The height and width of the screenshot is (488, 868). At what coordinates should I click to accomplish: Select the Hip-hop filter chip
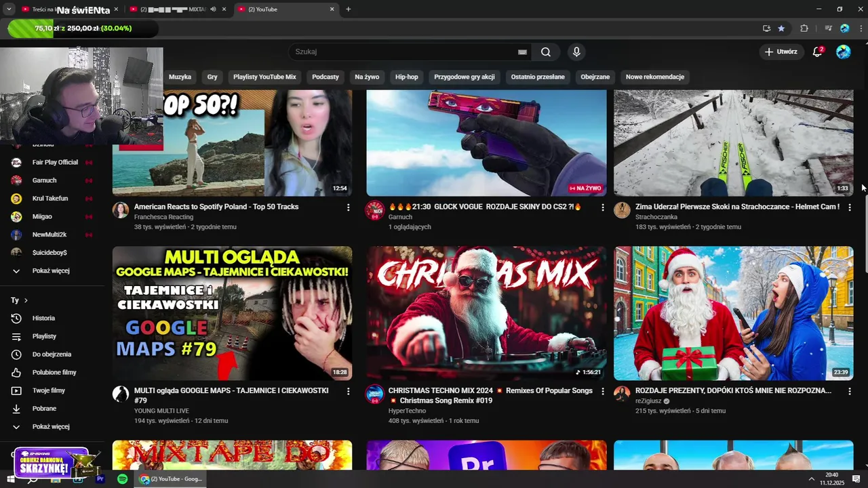click(407, 77)
